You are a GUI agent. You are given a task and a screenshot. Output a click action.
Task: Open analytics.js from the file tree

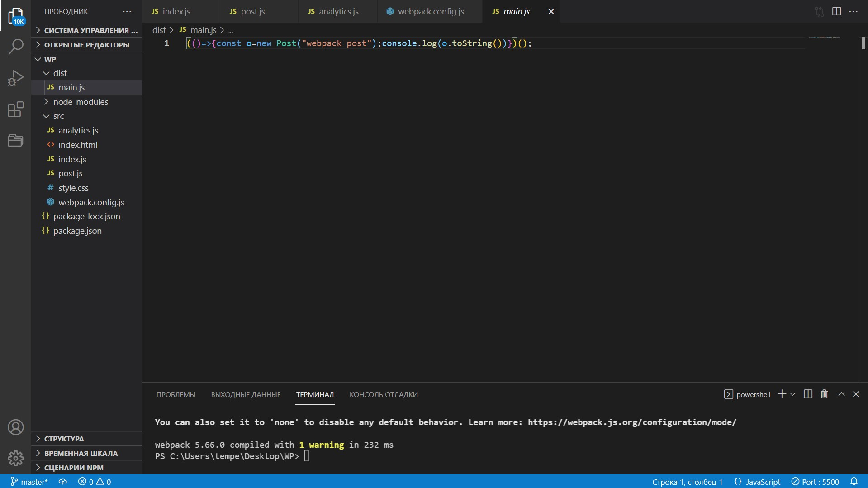(x=86, y=130)
